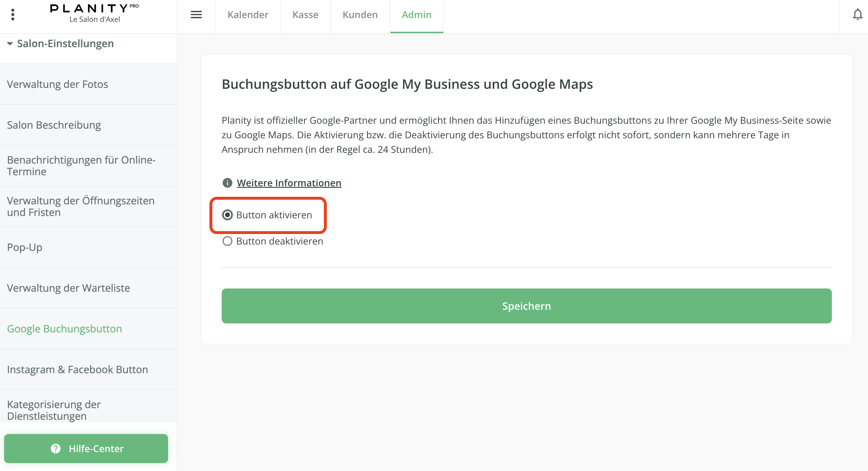Open Verwaltung der Fotos in the sidebar
The width and height of the screenshot is (868, 471).
(57, 84)
